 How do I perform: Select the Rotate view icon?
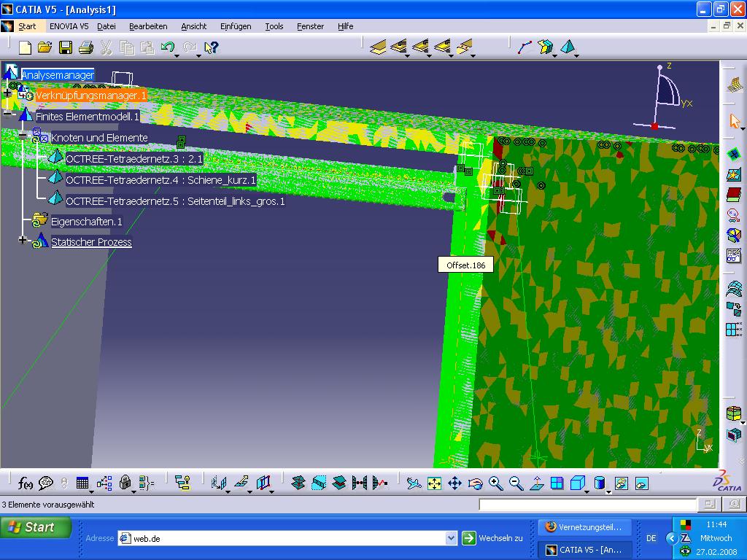click(x=476, y=483)
